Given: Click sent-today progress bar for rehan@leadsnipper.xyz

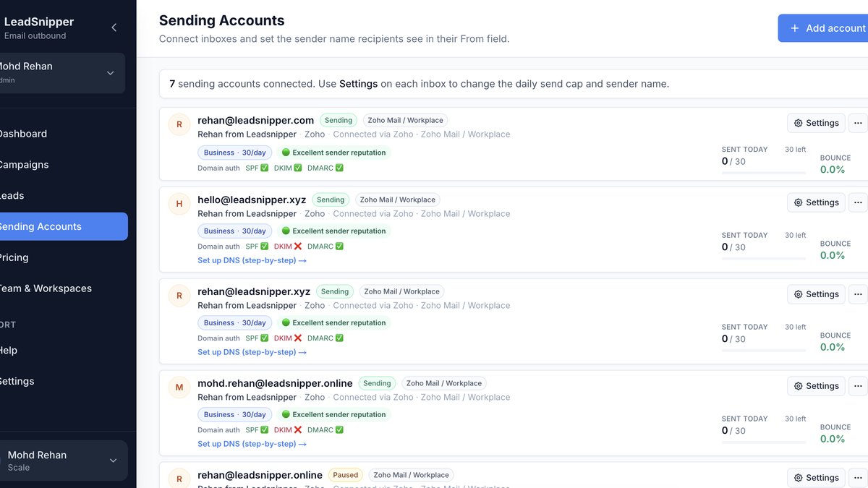Looking at the screenshot, I should coord(764,351).
